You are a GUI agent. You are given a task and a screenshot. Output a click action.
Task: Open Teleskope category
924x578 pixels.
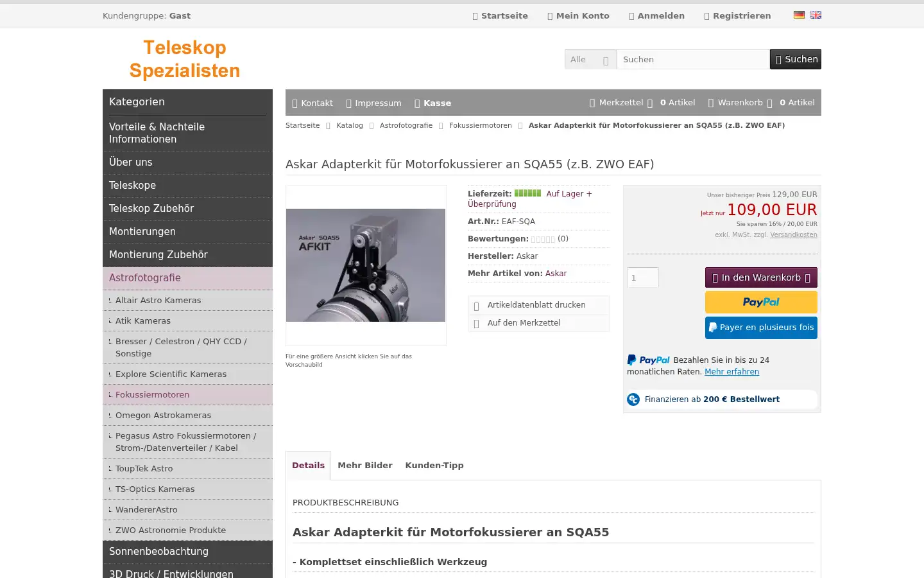[x=187, y=186]
